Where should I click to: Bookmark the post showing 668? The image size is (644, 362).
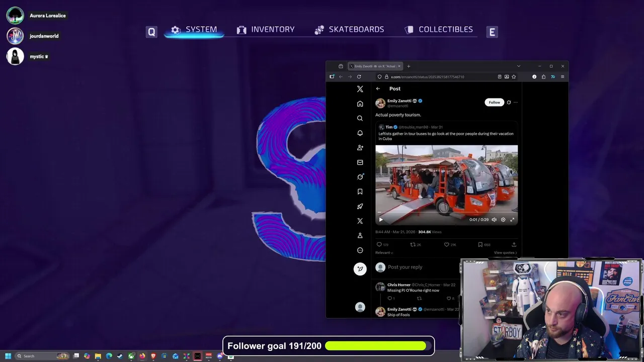pyautogui.click(x=480, y=245)
